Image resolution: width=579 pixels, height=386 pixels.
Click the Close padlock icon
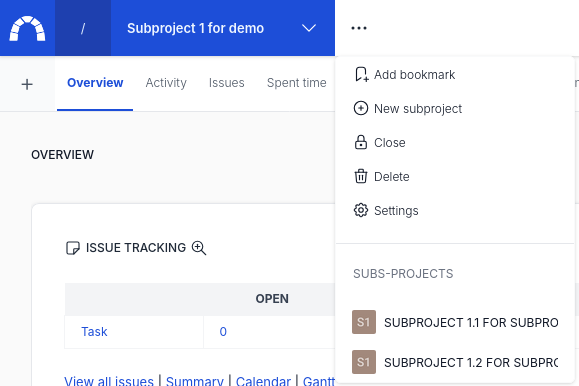361,142
